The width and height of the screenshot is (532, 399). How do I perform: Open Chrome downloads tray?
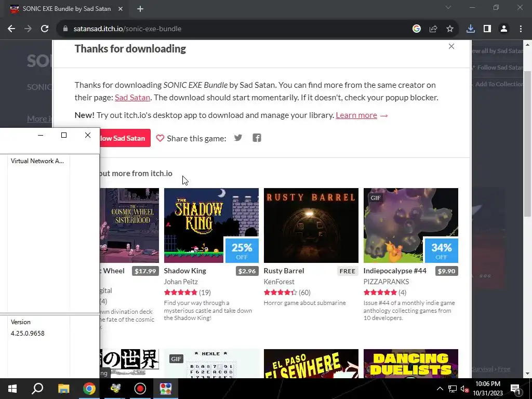click(x=471, y=29)
